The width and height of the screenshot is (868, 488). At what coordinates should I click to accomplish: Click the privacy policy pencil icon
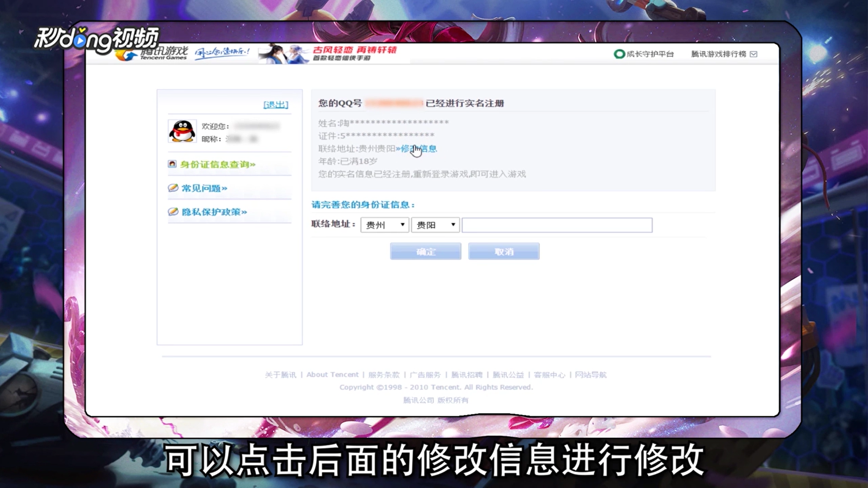(x=173, y=211)
